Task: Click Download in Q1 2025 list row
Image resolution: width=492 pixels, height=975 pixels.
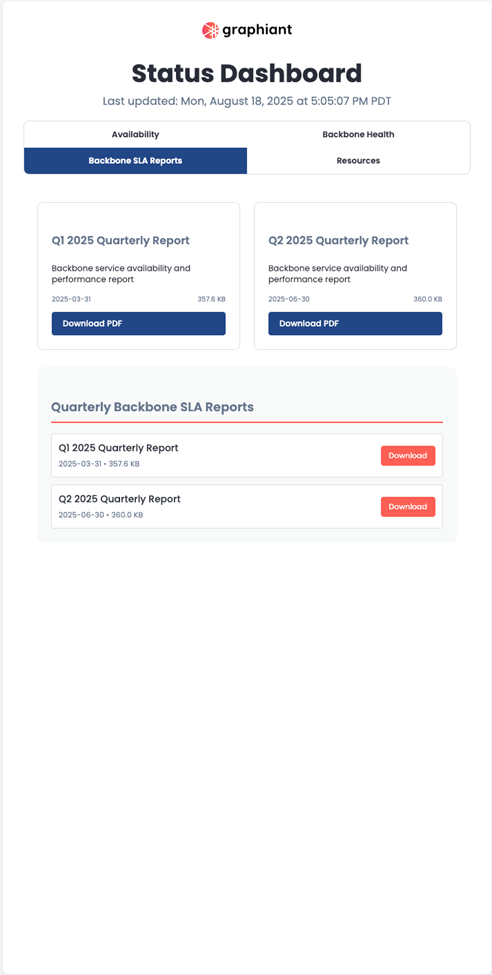Action: 408,456
